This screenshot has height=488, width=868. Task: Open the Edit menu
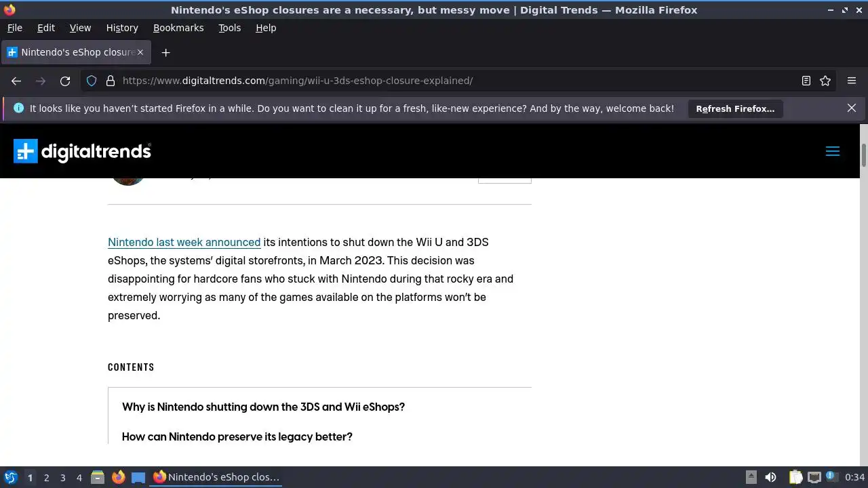(x=46, y=28)
